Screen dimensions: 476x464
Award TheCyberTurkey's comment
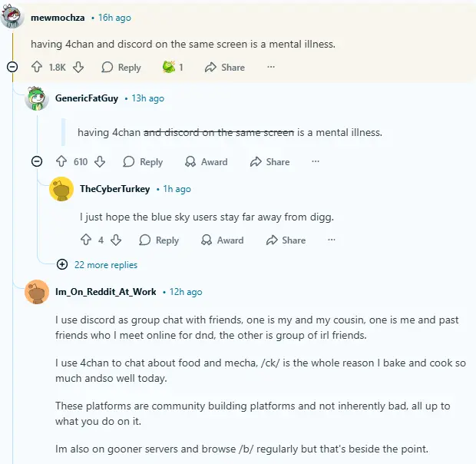(x=223, y=240)
